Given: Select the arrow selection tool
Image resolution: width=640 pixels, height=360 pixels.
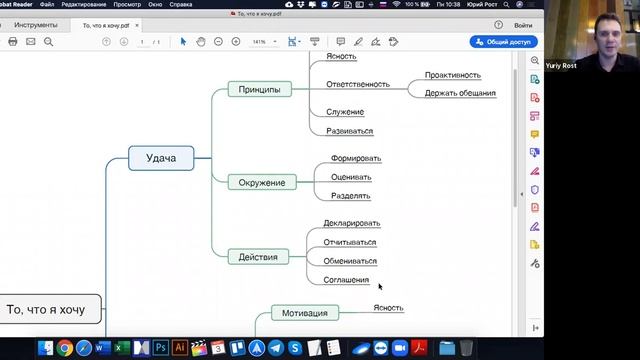Looking at the screenshot, I should tap(183, 42).
